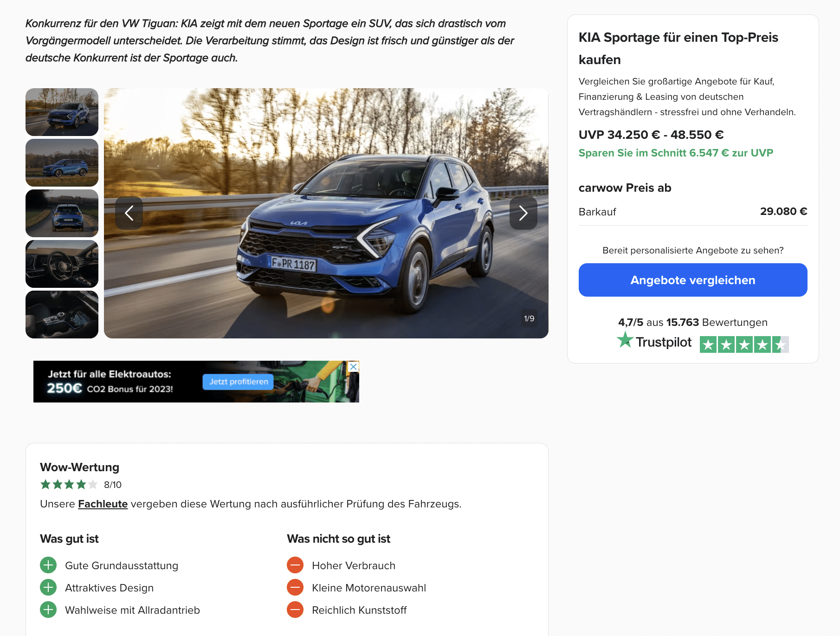
Task: Open the steering wheel interior thumbnail
Action: click(x=62, y=264)
